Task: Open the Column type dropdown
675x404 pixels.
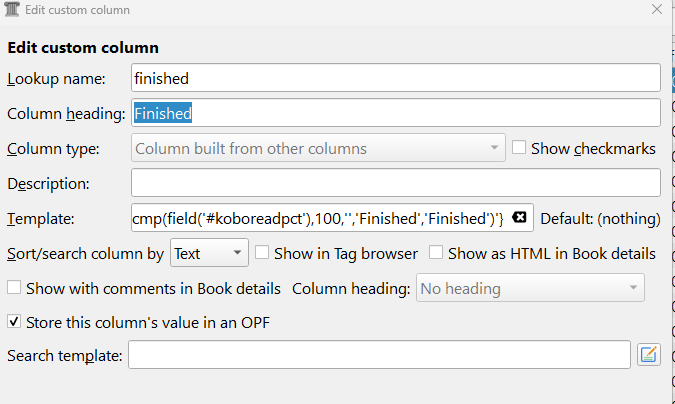Action: point(318,149)
